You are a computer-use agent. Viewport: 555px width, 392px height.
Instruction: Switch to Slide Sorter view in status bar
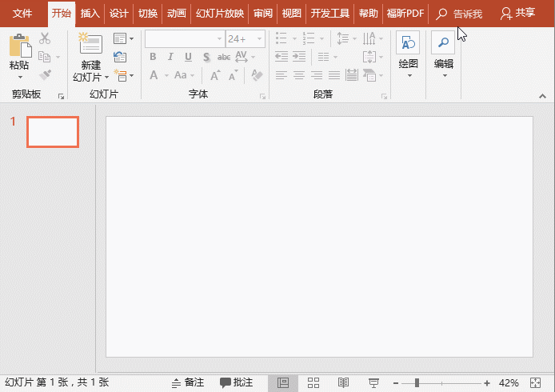313,383
